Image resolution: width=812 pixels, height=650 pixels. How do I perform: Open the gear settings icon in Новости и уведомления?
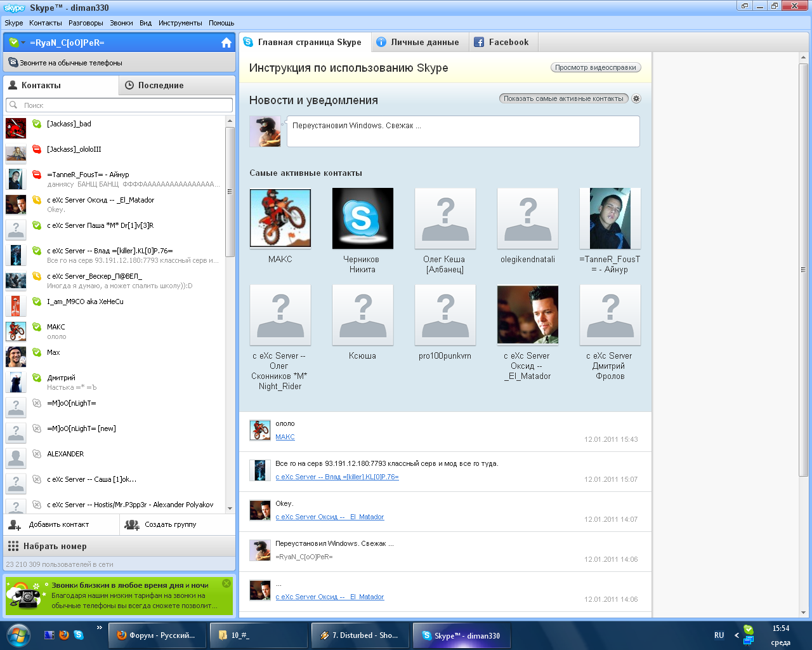point(636,98)
